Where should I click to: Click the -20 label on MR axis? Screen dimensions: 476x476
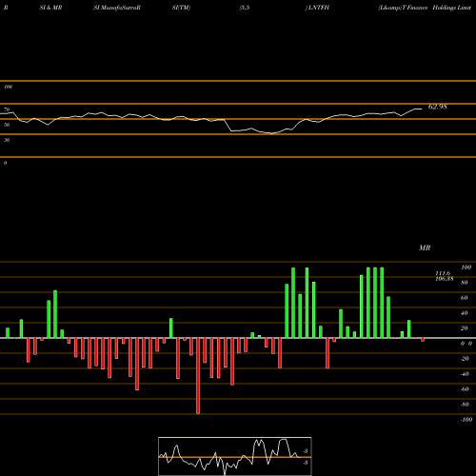465,359
